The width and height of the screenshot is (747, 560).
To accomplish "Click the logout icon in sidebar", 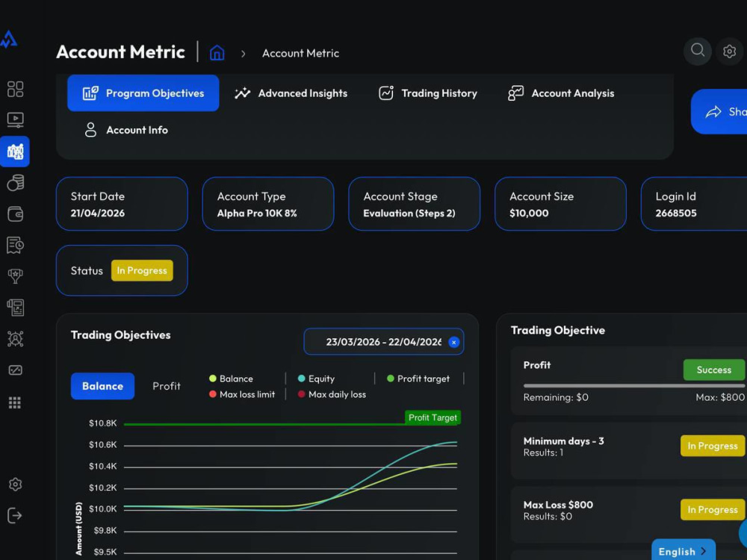I will [x=15, y=515].
